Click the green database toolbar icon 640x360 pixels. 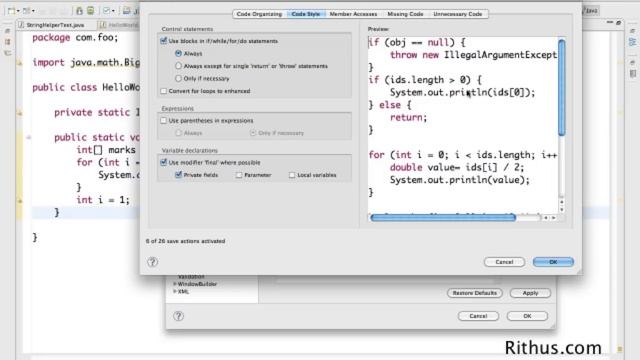click(91, 11)
